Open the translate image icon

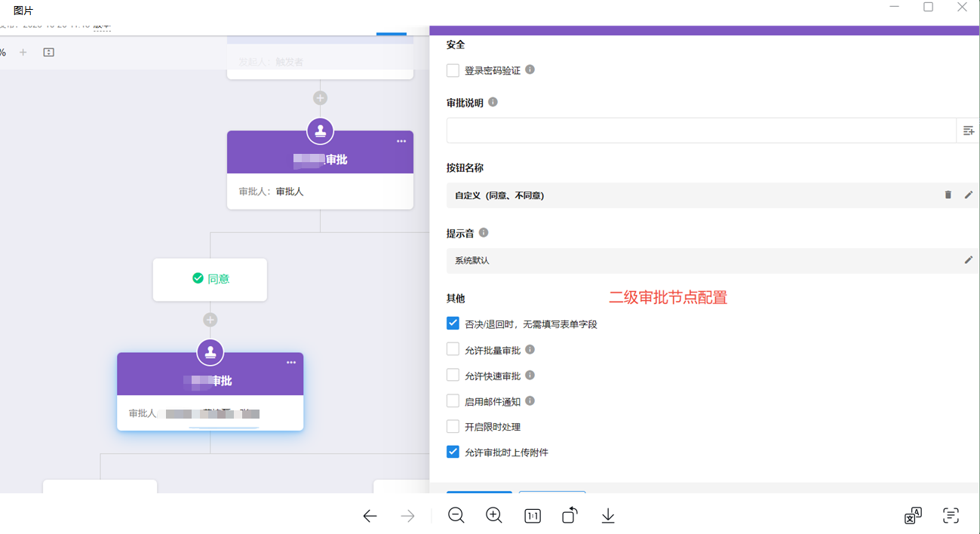click(x=913, y=516)
